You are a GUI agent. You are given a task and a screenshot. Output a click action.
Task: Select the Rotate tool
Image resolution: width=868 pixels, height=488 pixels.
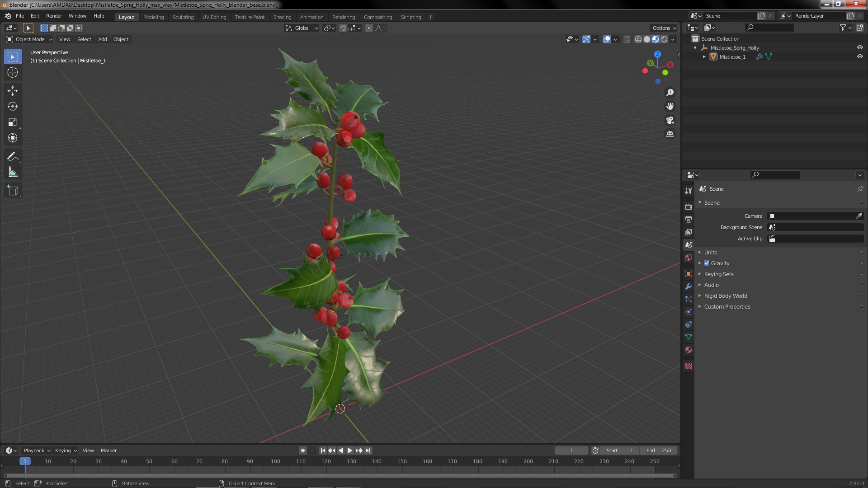[x=13, y=107]
